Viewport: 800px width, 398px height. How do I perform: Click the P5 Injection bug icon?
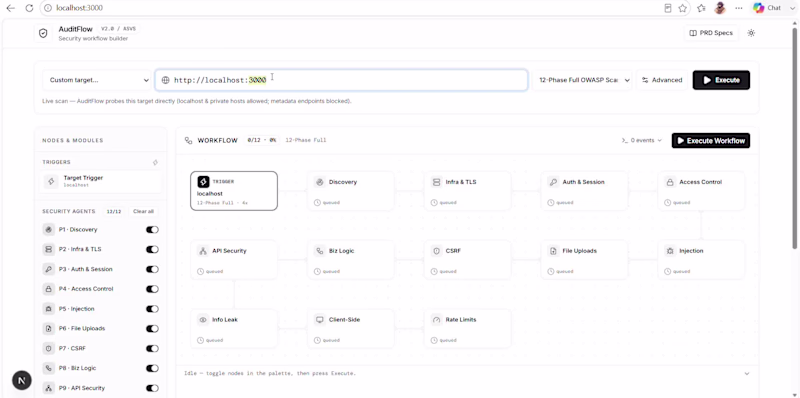[48, 309]
